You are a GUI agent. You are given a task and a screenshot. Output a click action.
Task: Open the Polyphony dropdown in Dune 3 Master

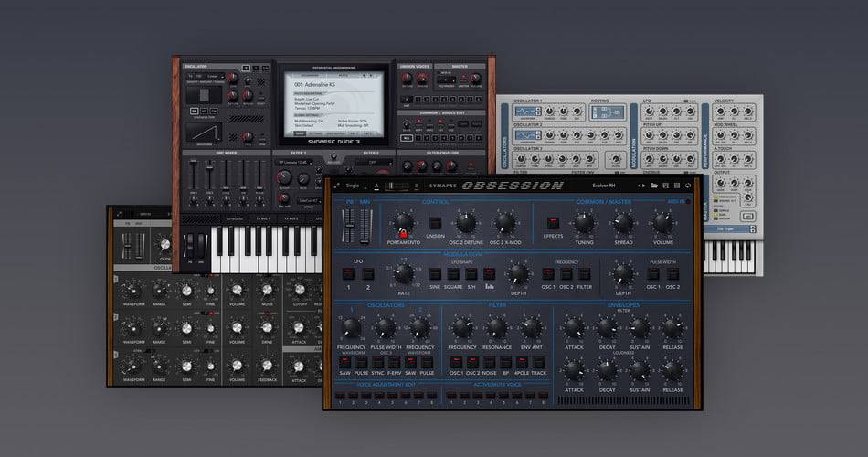tap(446, 80)
